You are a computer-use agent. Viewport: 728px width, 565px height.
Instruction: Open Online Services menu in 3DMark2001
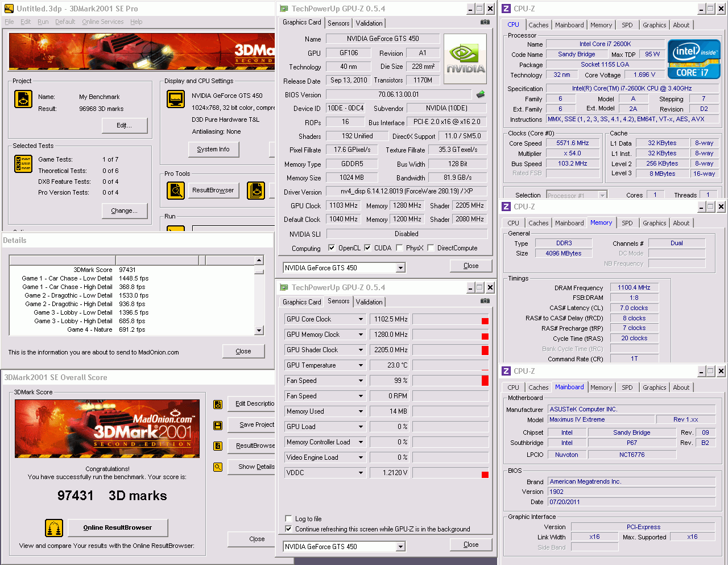click(103, 22)
